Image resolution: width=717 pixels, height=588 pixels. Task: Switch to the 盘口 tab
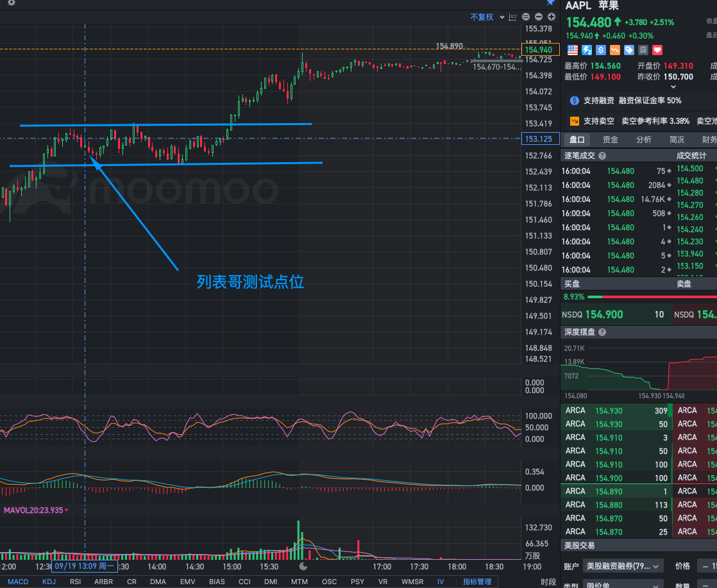click(x=577, y=139)
